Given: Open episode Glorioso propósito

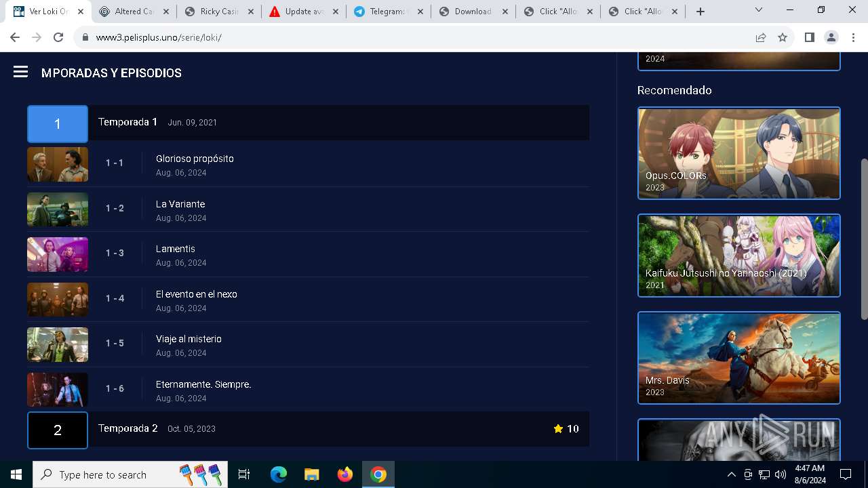Looking at the screenshot, I should (195, 159).
